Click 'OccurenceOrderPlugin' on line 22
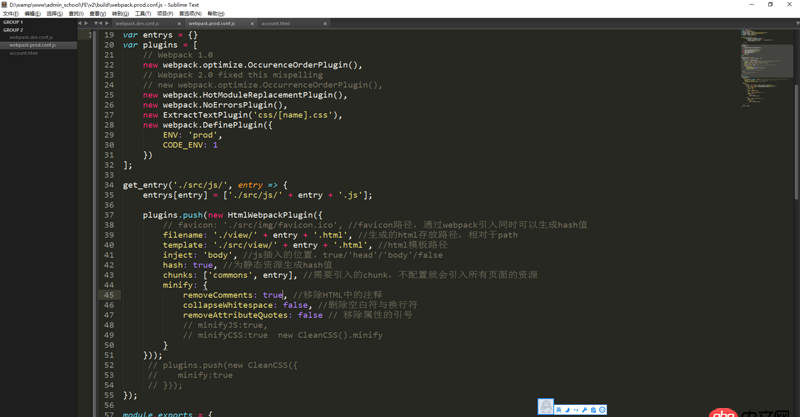The image size is (800, 417). click(x=297, y=65)
